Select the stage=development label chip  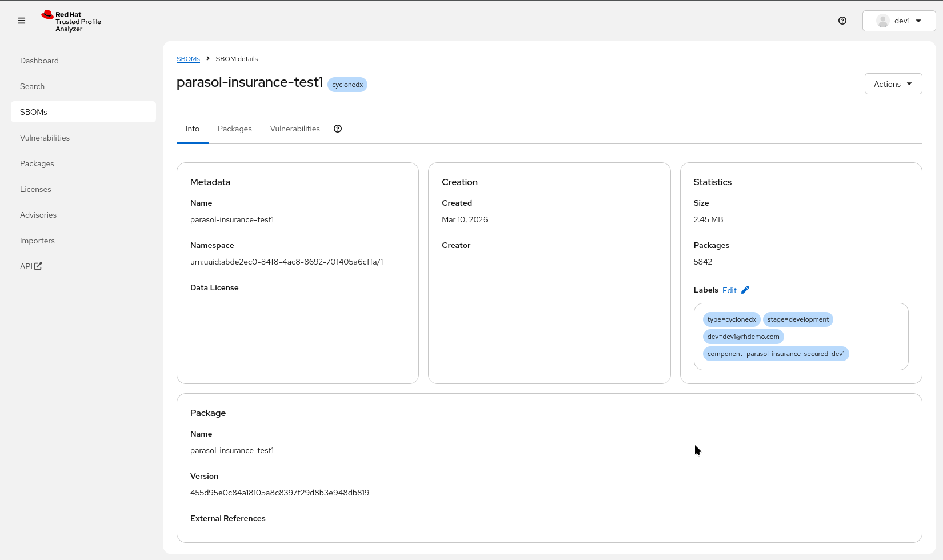[x=798, y=319]
